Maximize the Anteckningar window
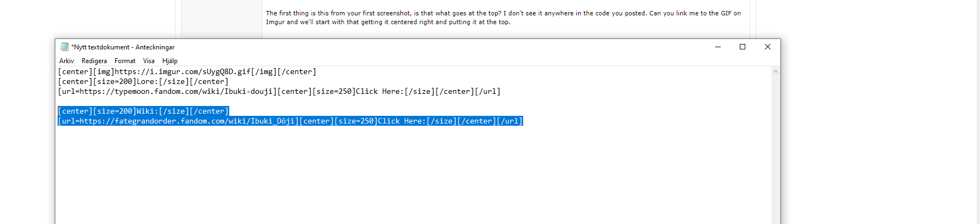This screenshot has width=980, height=224. click(743, 47)
